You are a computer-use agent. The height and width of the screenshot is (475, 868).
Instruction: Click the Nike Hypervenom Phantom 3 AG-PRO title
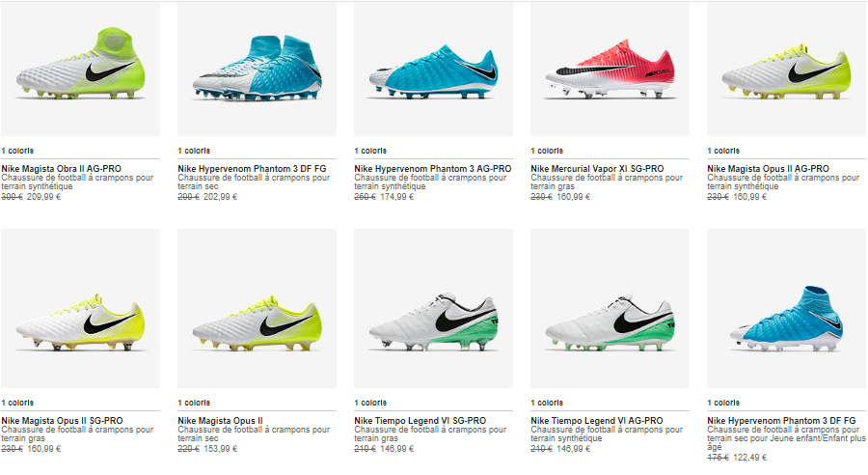(433, 169)
